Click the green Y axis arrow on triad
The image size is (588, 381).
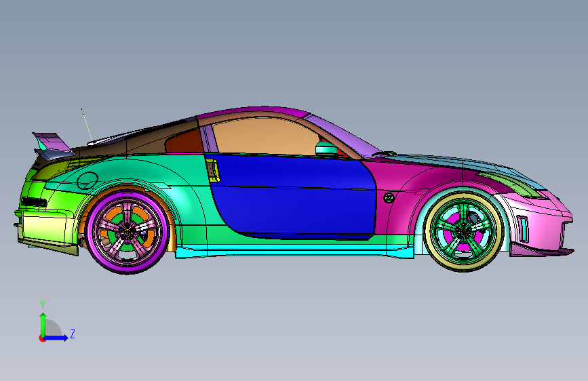(x=43, y=324)
